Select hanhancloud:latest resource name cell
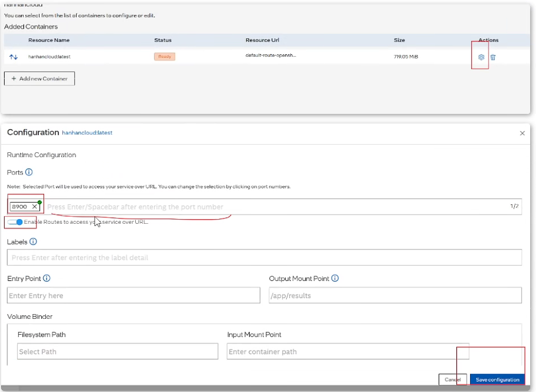 (x=49, y=57)
